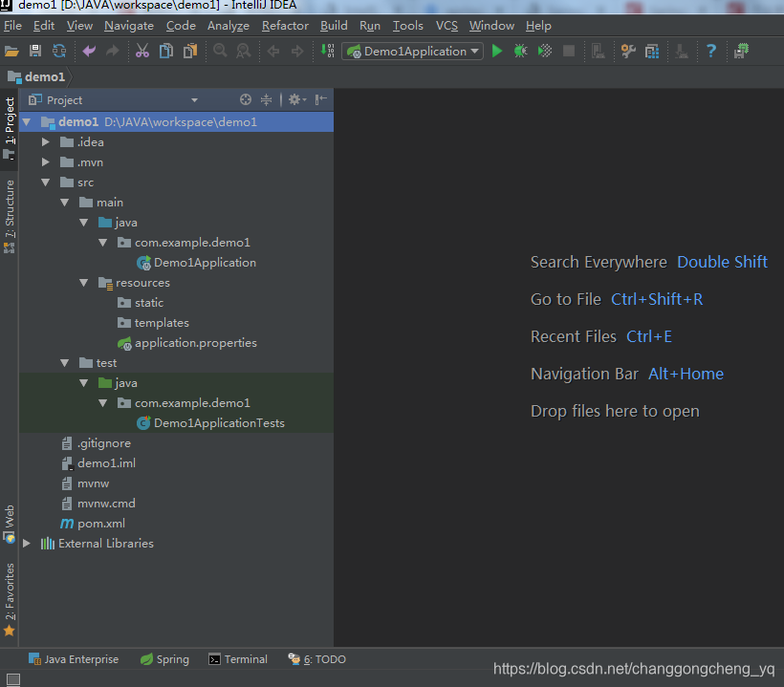Open the Spring tool window

(x=164, y=659)
